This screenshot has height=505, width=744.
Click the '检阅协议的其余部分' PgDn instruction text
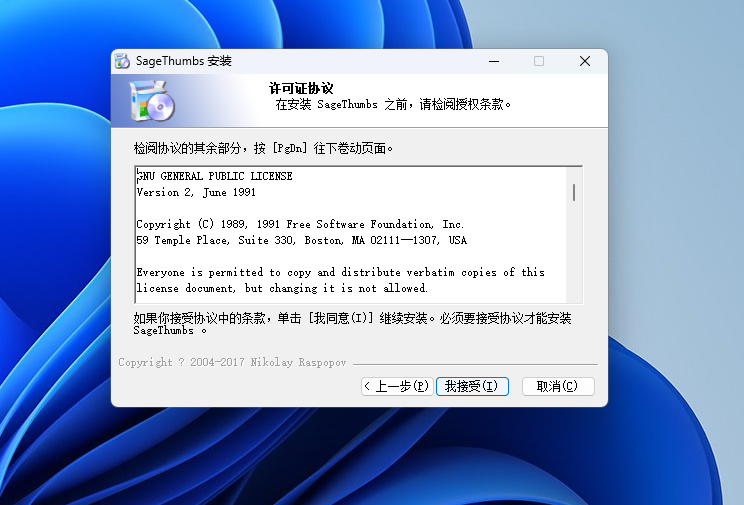[x=263, y=149]
